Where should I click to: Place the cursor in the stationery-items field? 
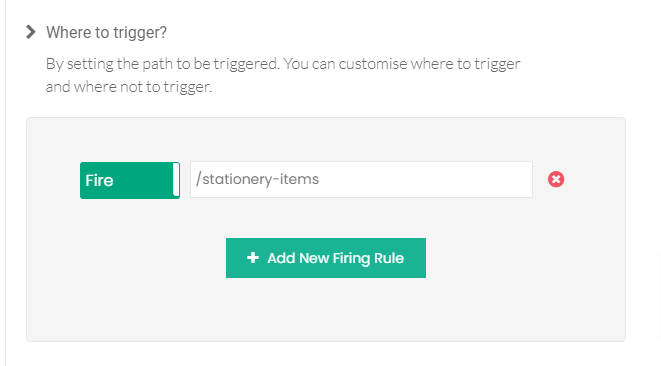pos(361,179)
